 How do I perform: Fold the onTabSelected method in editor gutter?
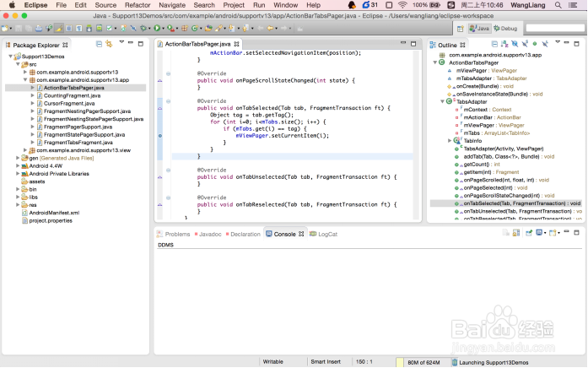click(168, 101)
